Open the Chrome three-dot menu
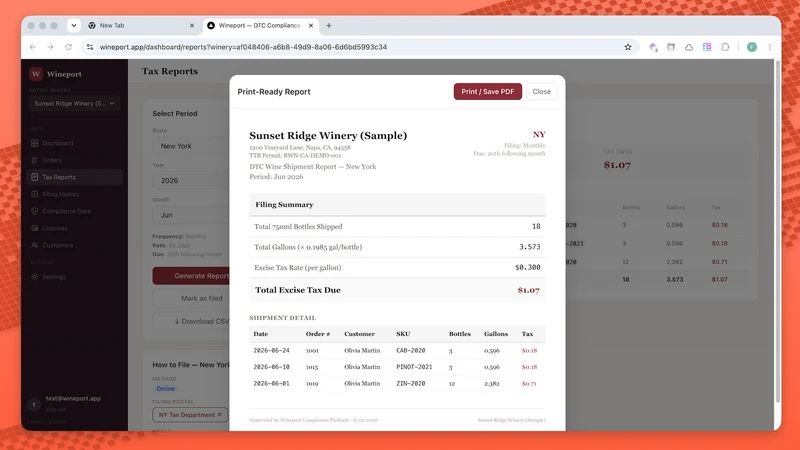Image resolution: width=800 pixels, height=450 pixels. pos(770,47)
